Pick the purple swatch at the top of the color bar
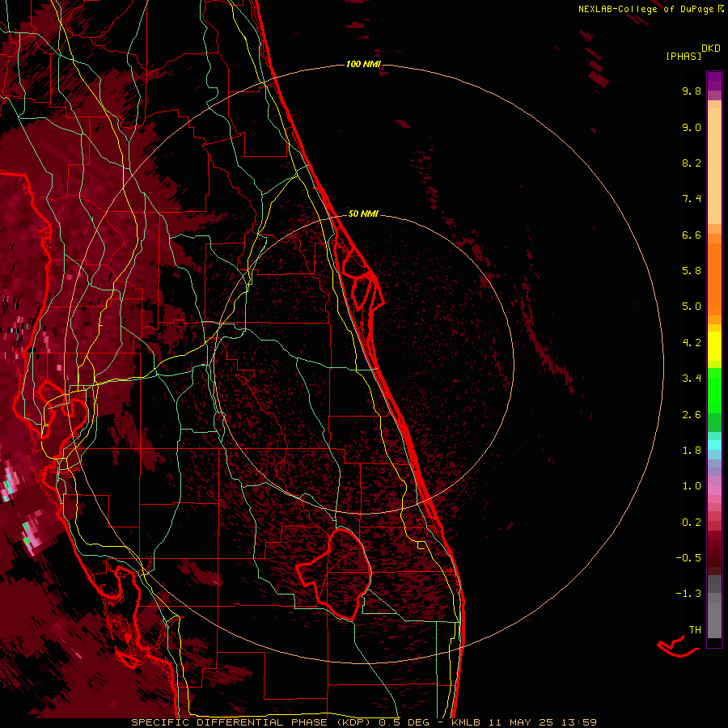Screen dimensions: 728x728 coord(714,81)
